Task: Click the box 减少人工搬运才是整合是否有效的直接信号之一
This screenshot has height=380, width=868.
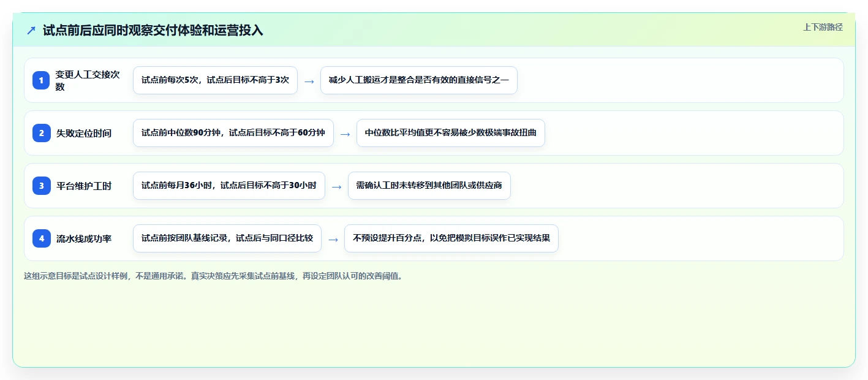Action: (x=419, y=80)
